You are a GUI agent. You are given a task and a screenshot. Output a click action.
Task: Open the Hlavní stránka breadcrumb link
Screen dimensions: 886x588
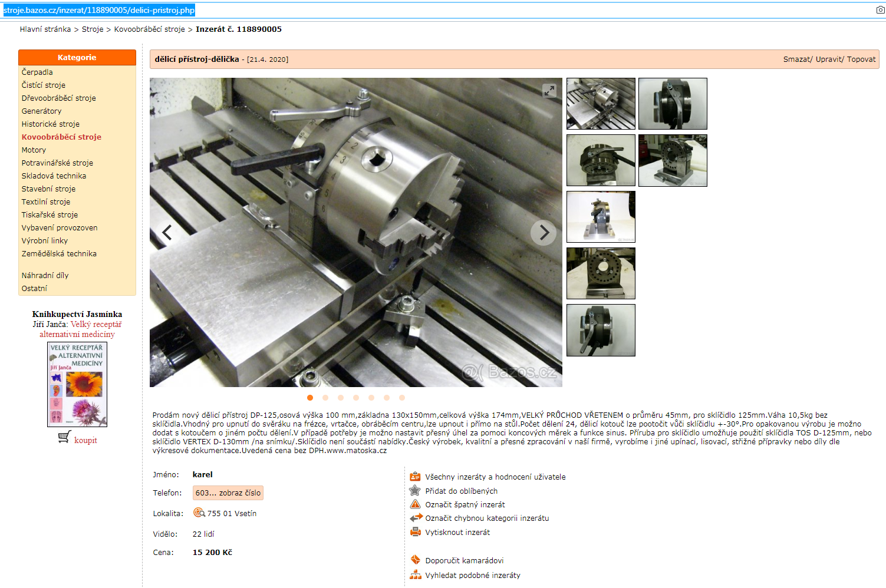(45, 29)
